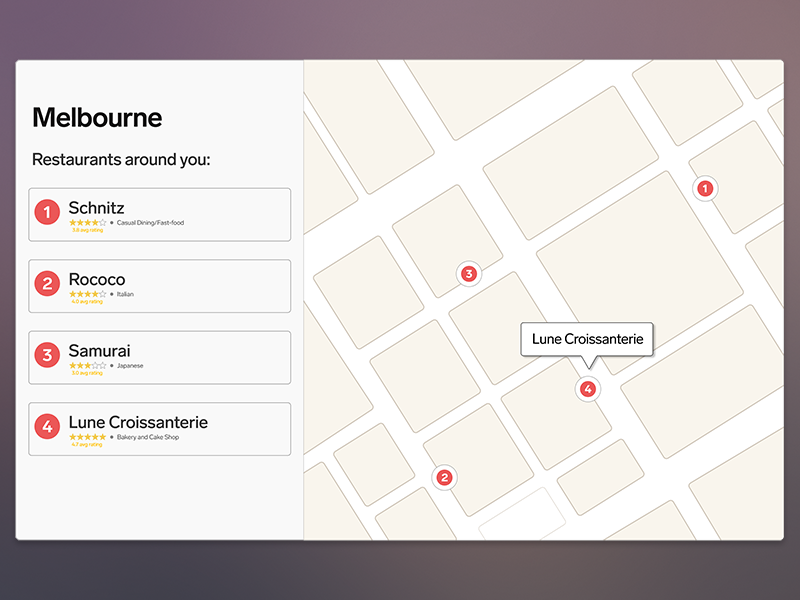Click the 'Restaurants around you:' subtitle
Screen dimensions: 800x600
(121, 160)
